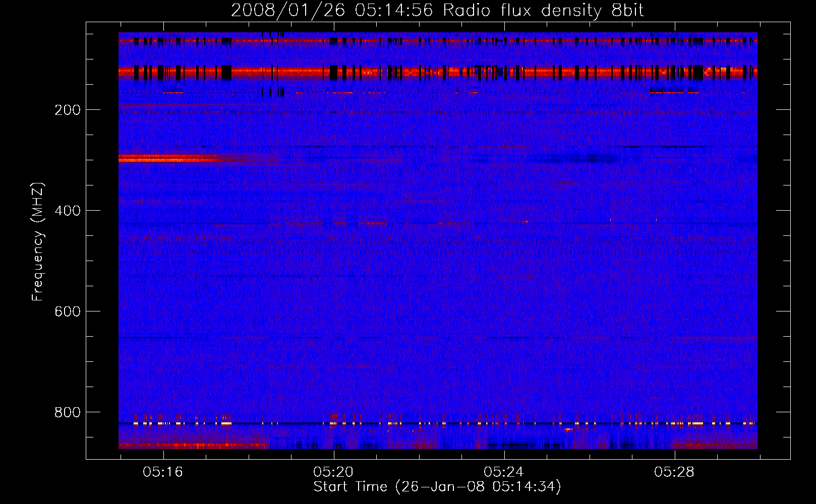816x504 pixels.
Task: Click the 05:24 time tick label
Action: pyautogui.click(x=504, y=472)
